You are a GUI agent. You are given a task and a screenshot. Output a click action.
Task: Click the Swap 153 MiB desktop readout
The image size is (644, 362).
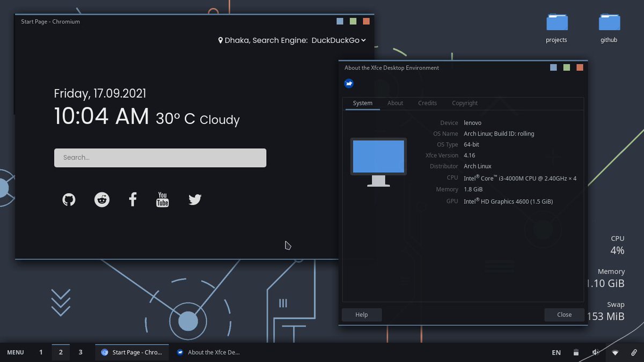pyautogui.click(x=606, y=311)
